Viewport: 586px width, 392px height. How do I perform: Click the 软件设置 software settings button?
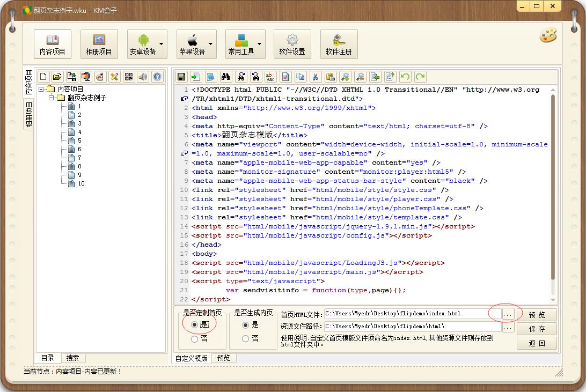(x=292, y=44)
